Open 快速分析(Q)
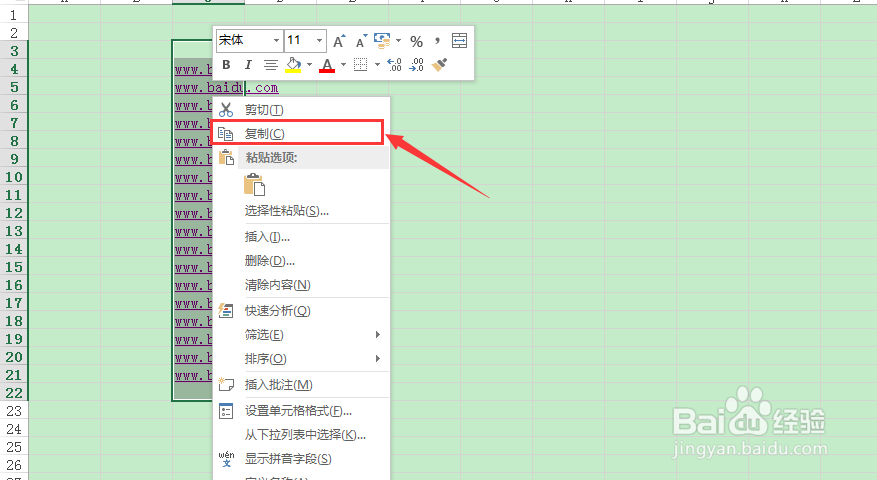The height and width of the screenshot is (480, 877). coord(301,310)
